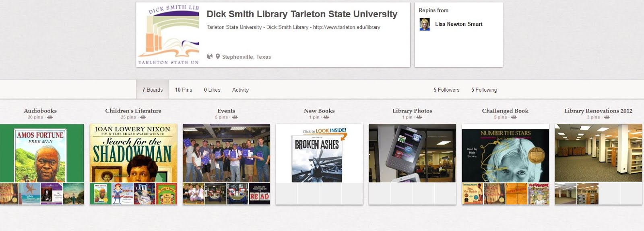This screenshot has width=644, height=231.
Task: Click the READ poster thumbnail in Events
Action: [259, 194]
